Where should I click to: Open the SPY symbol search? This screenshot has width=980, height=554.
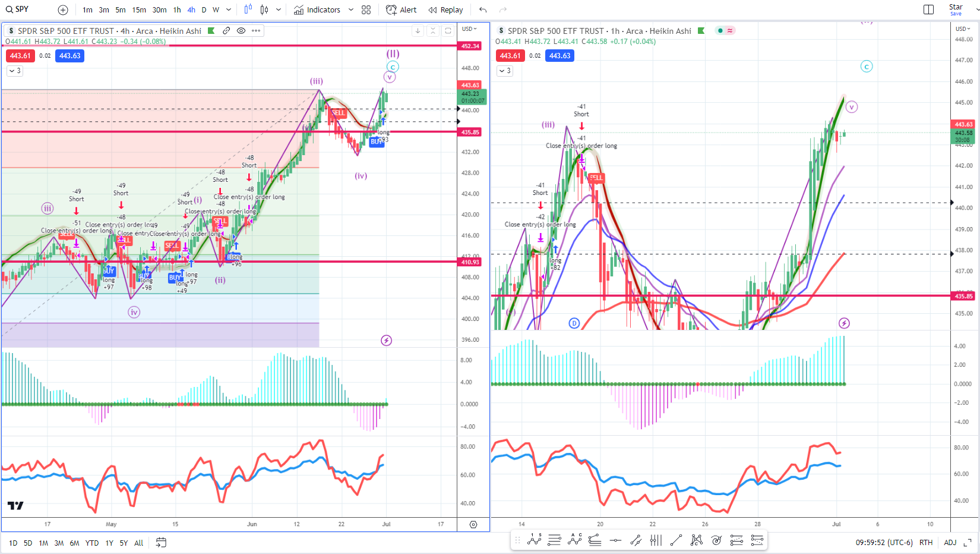tap(18, 10)
